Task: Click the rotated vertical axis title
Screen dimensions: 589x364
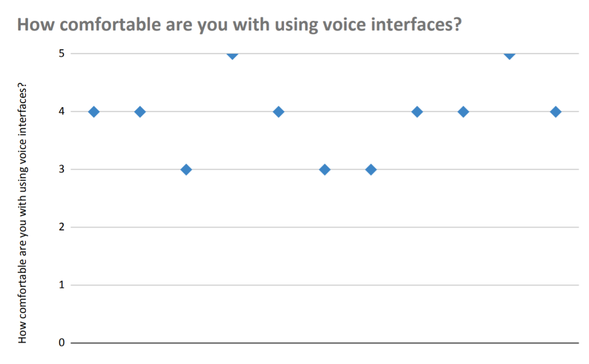Action: click(22, 213)
